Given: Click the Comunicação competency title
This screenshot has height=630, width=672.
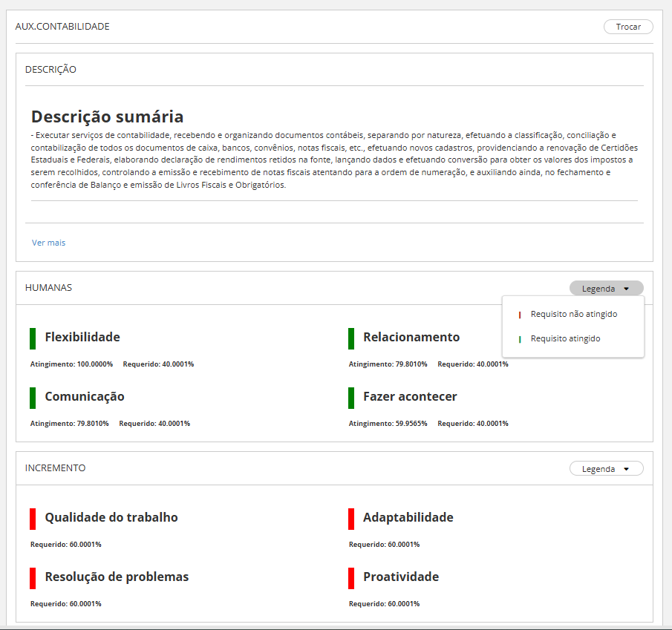Looking at the screenshot, I should point(85,396).
